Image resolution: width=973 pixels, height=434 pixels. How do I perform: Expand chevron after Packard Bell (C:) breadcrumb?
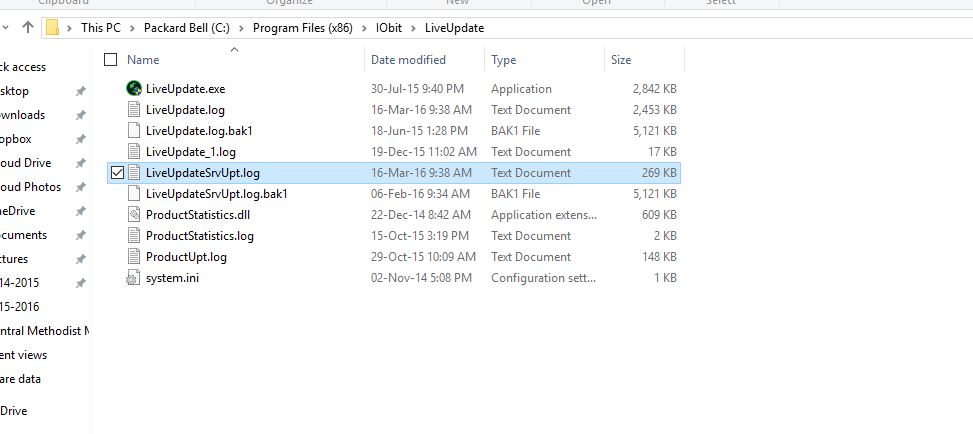[x=241, y=28]
